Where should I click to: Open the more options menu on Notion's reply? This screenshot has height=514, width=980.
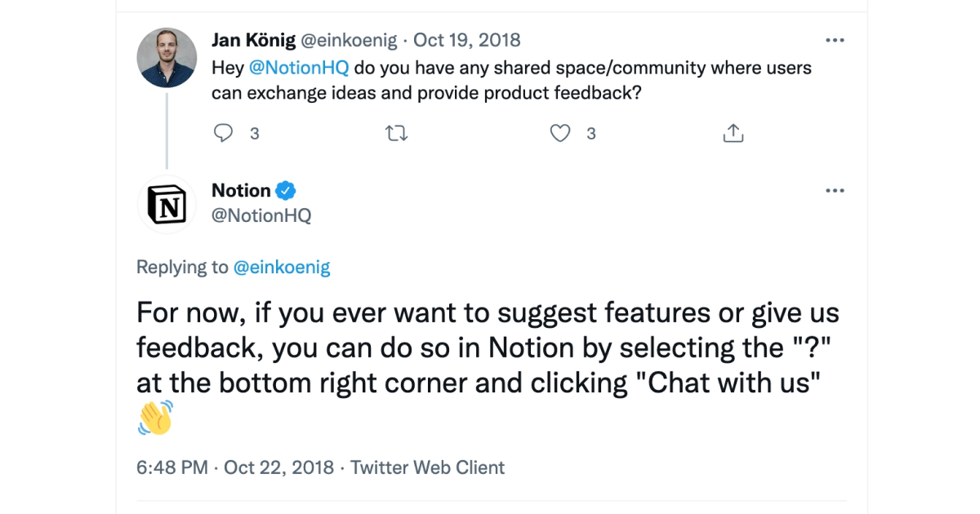pyautogui.click(x=835, y=190)
